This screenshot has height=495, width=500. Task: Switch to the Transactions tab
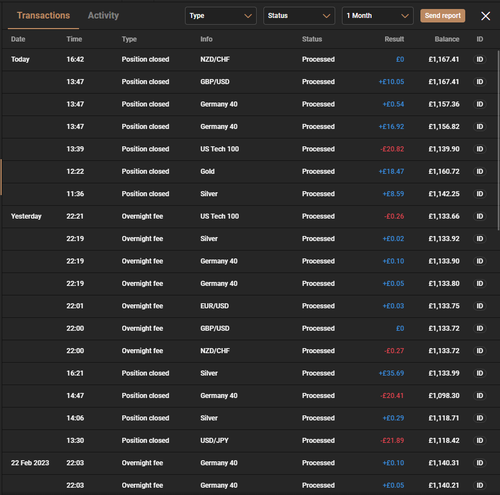[43, 15]
